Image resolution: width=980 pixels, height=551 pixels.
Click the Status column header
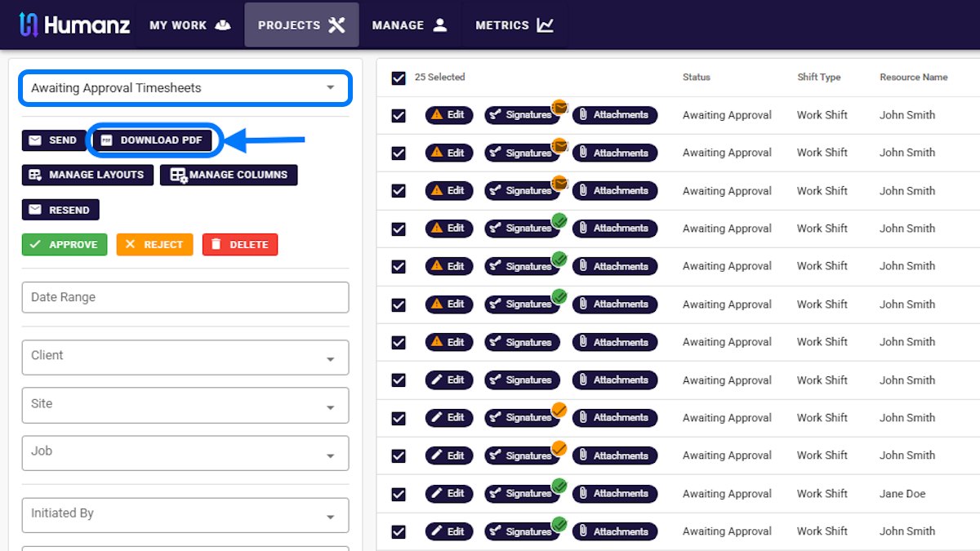pyautogui.click(x=697, y=78)
